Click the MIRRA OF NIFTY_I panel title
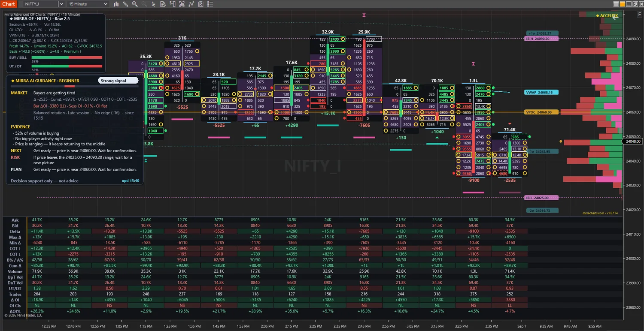The height and width of the screenshot is (331, 644). point(40,19)
